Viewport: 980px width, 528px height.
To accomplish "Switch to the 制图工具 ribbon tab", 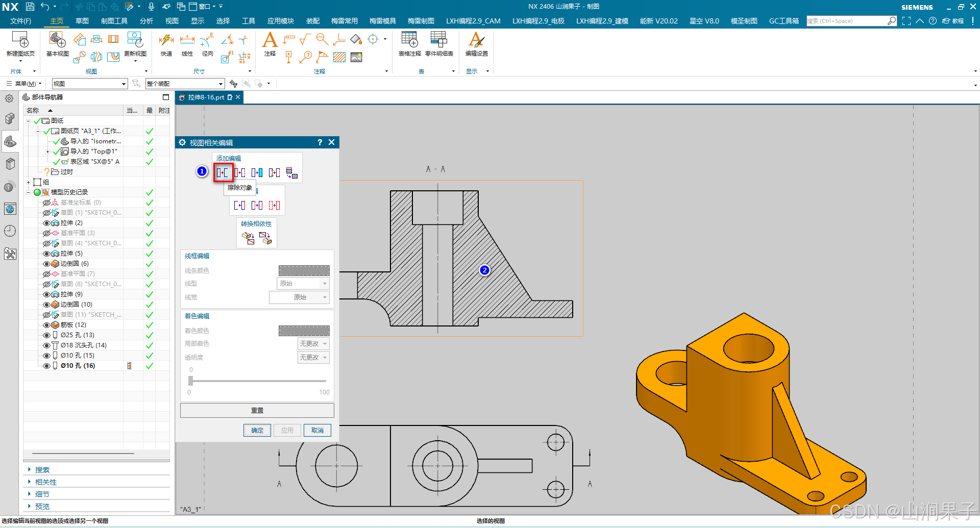I will [114, 21].
